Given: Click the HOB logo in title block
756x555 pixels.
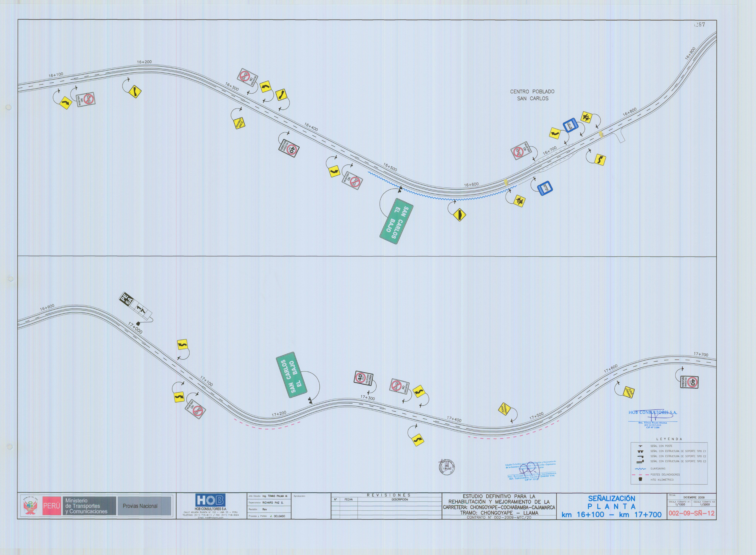Looking at the screenshot, I should (210, 500).
